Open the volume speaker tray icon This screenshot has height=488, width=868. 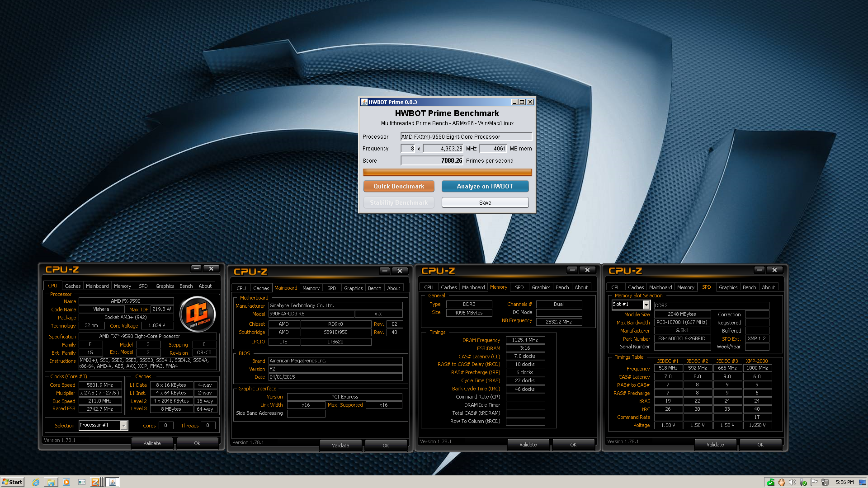[x=793, y=482]
